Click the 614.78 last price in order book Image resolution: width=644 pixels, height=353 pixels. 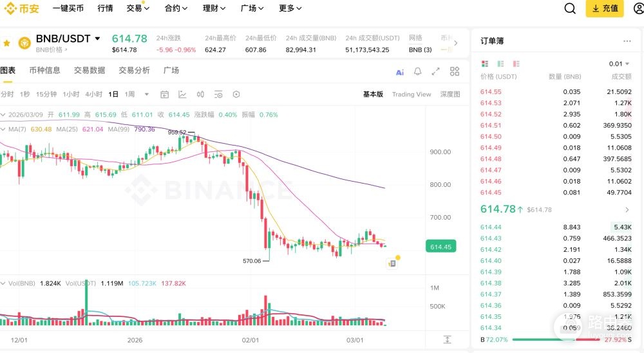coord(498,209)
